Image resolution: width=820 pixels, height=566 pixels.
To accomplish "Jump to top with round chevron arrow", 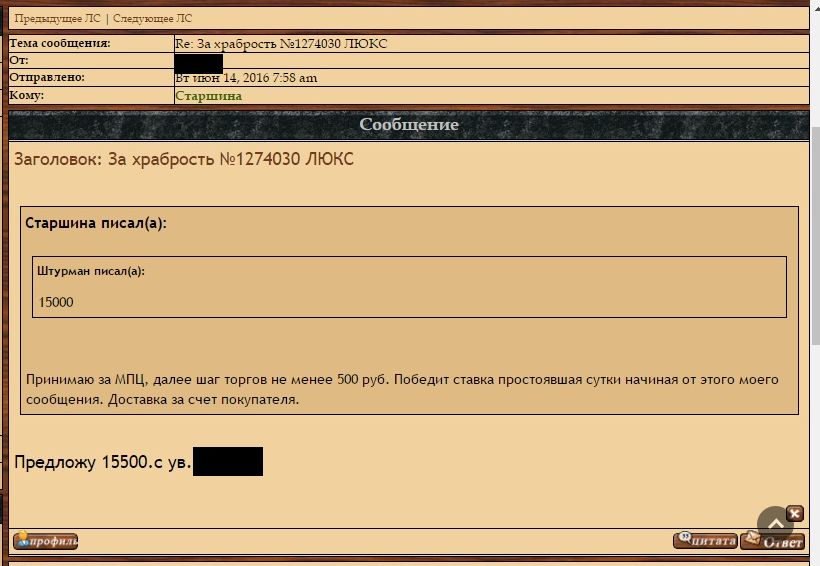I will click(x=776, y=524).
